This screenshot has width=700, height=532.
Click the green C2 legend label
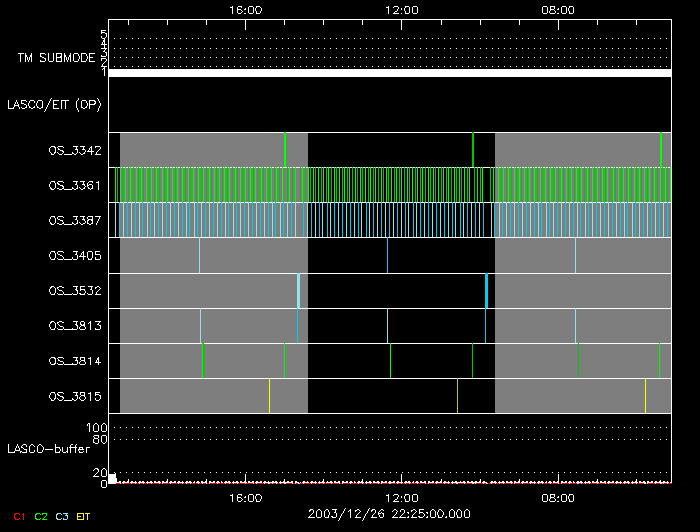41,515
